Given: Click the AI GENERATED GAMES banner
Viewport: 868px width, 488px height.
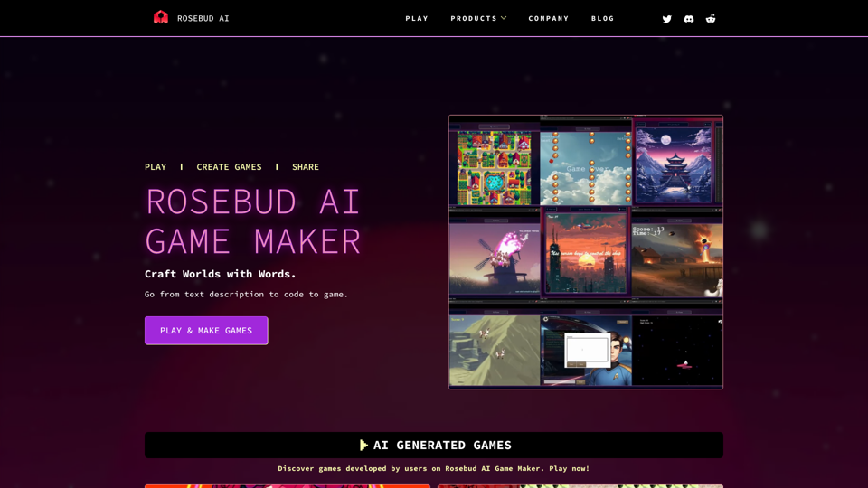Looking at the screenshot, I should click(434, 445).
